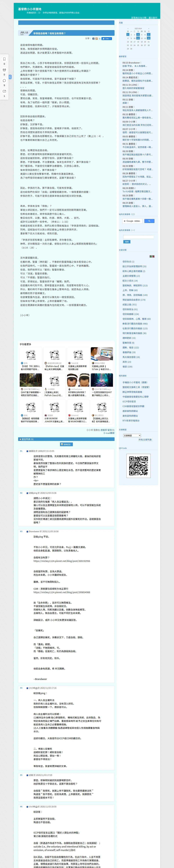Go to previous month in the calendar

[x=128, y=28]
